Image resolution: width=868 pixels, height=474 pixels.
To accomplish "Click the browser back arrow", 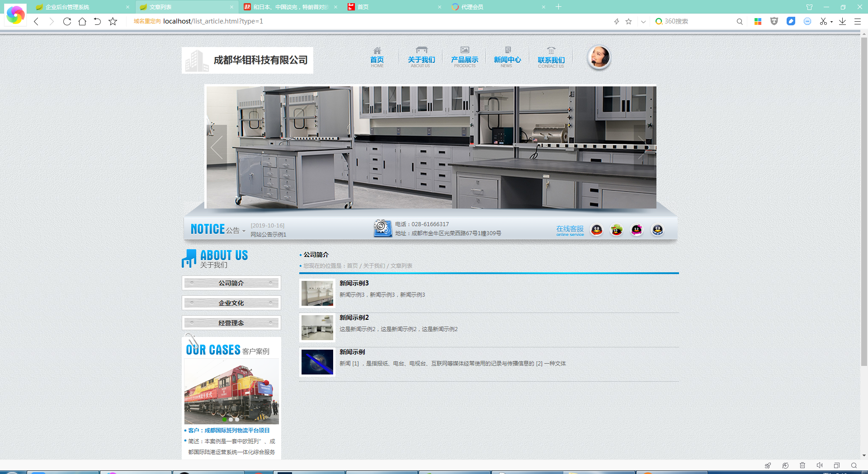I will point(36,21).
